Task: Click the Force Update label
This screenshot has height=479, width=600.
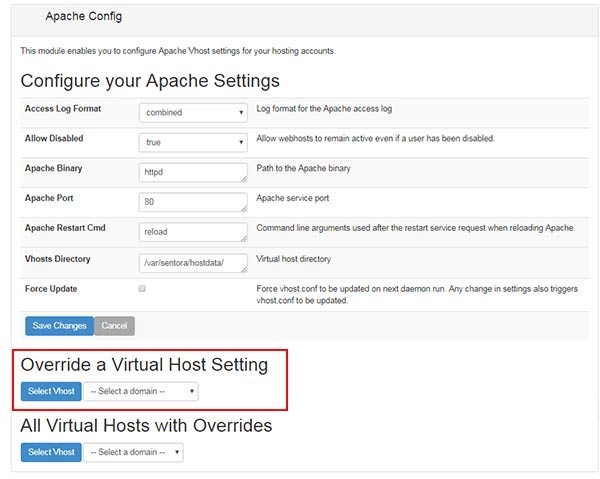Action: [x=51, y=289]
